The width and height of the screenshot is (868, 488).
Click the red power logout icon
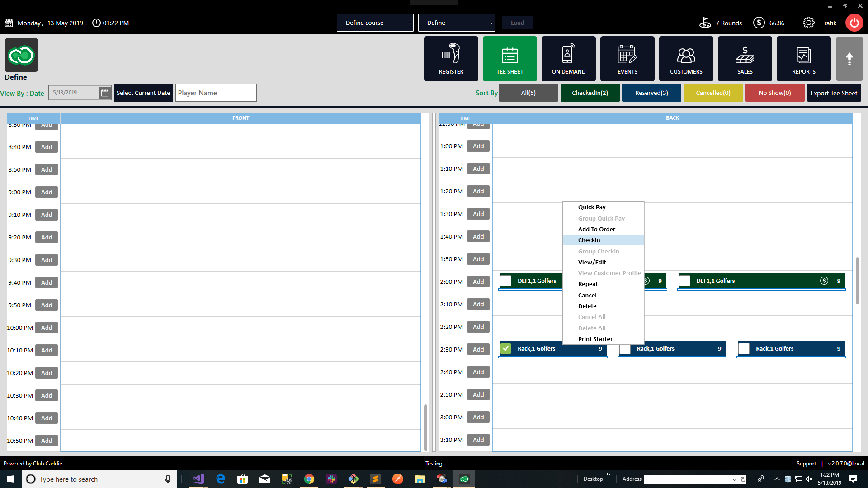[854, 23]
